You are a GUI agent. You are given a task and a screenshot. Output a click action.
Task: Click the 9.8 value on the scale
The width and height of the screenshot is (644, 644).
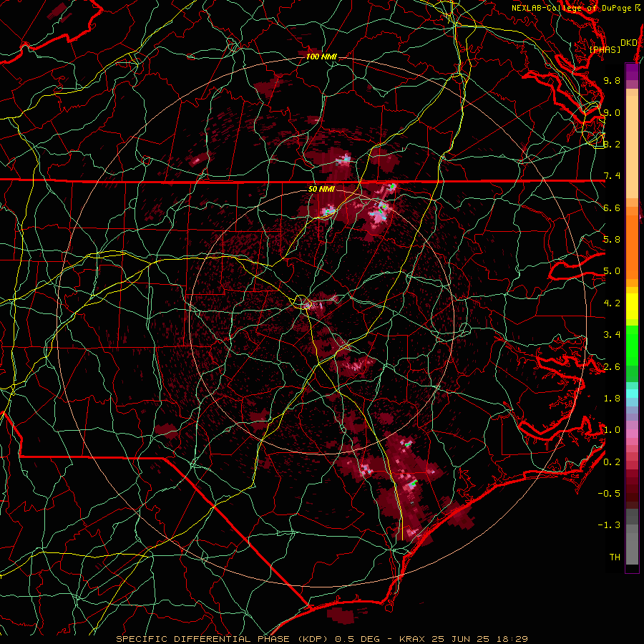coord(612,81)
